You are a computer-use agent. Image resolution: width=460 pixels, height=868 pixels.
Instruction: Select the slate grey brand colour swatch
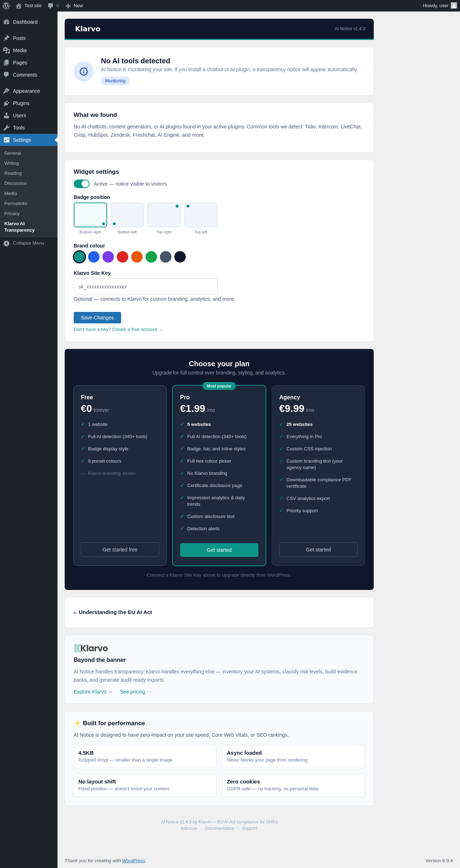(166, 257)
